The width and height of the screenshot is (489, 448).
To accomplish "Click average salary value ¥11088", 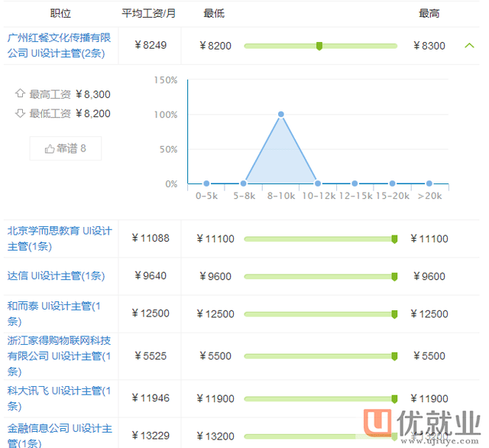I will coord(151,239).
